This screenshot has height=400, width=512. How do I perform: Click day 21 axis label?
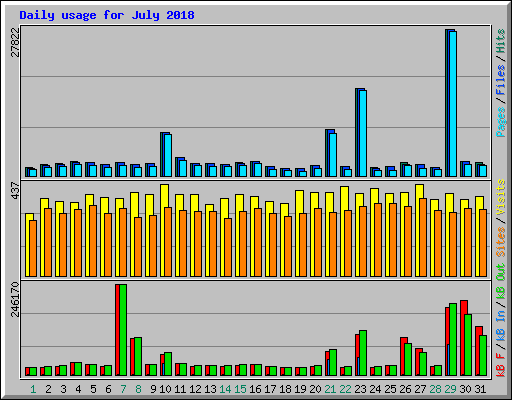330,389
